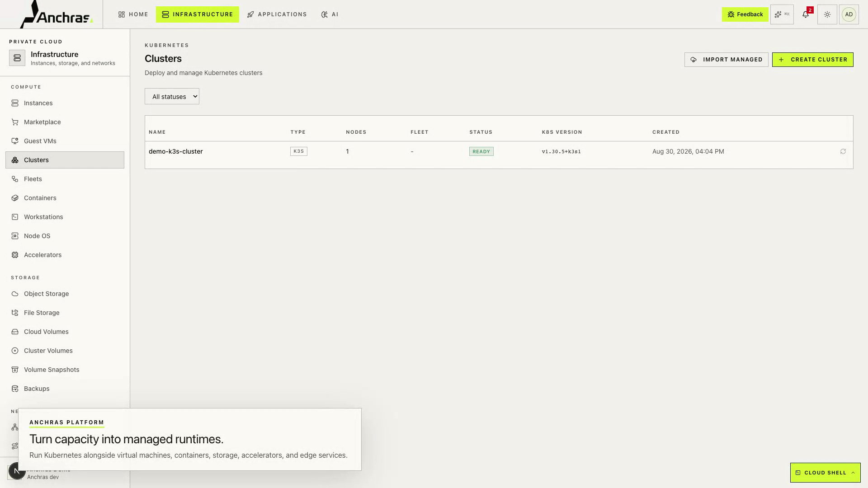Click the Name column header
The image size is (868, 488).
157,132
